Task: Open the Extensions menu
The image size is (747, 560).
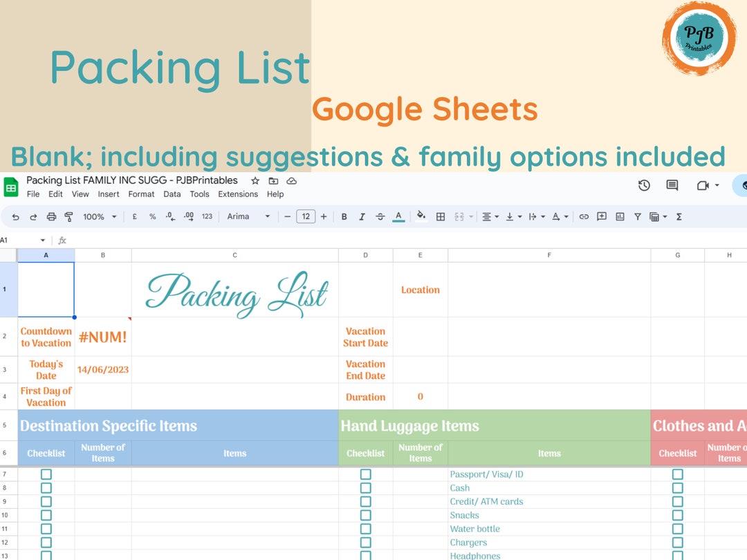Action: tap(238, 194)
